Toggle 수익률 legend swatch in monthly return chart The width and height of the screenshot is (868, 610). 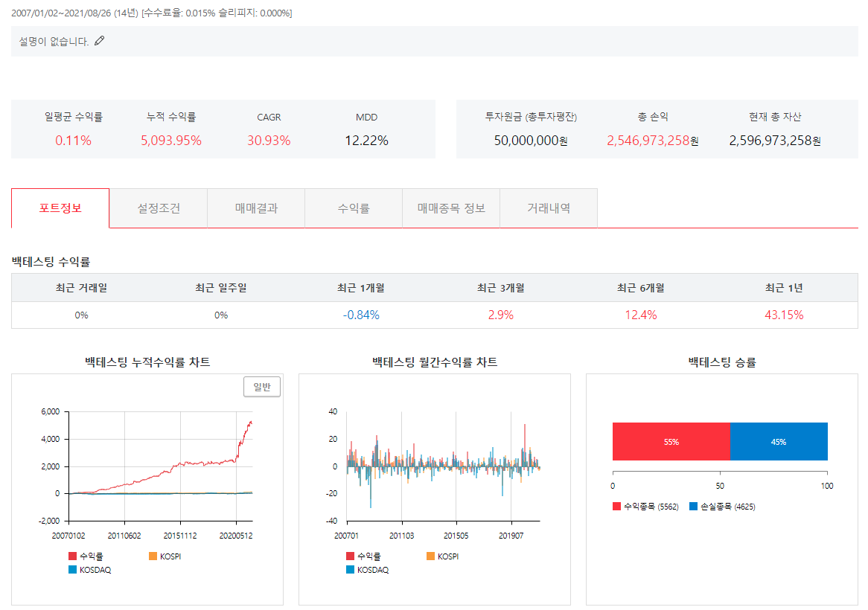pos(350,556)
